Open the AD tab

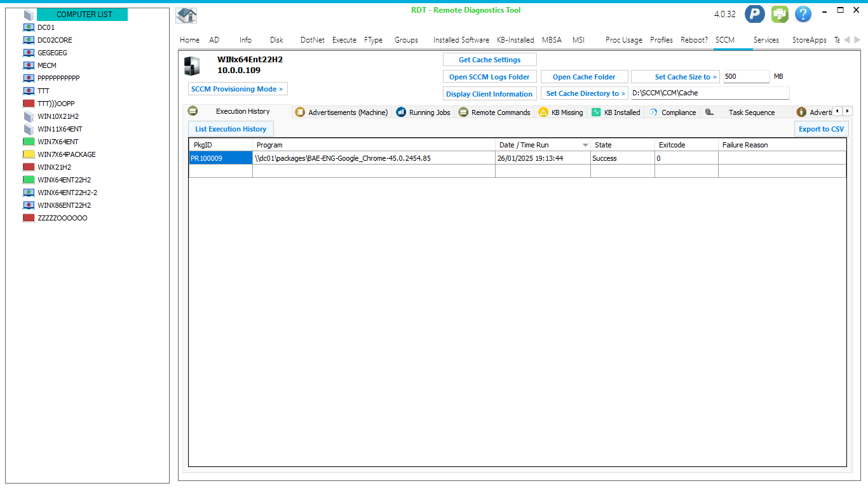214,39
